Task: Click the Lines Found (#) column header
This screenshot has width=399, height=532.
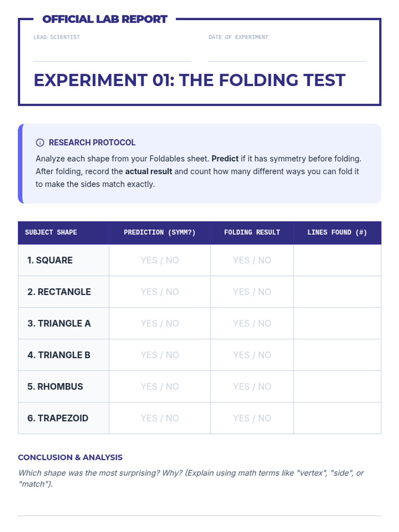Action: click(337, 232)
